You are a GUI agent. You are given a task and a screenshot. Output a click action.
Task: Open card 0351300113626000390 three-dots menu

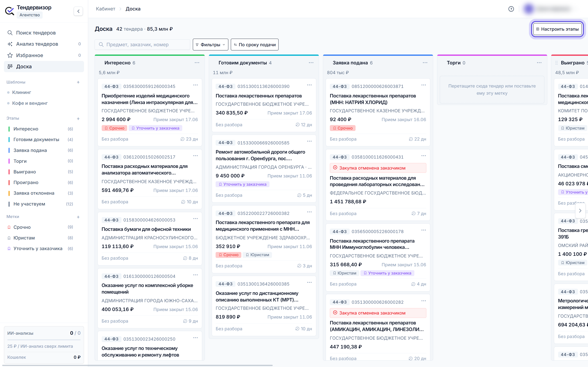[x=309, y=85]
